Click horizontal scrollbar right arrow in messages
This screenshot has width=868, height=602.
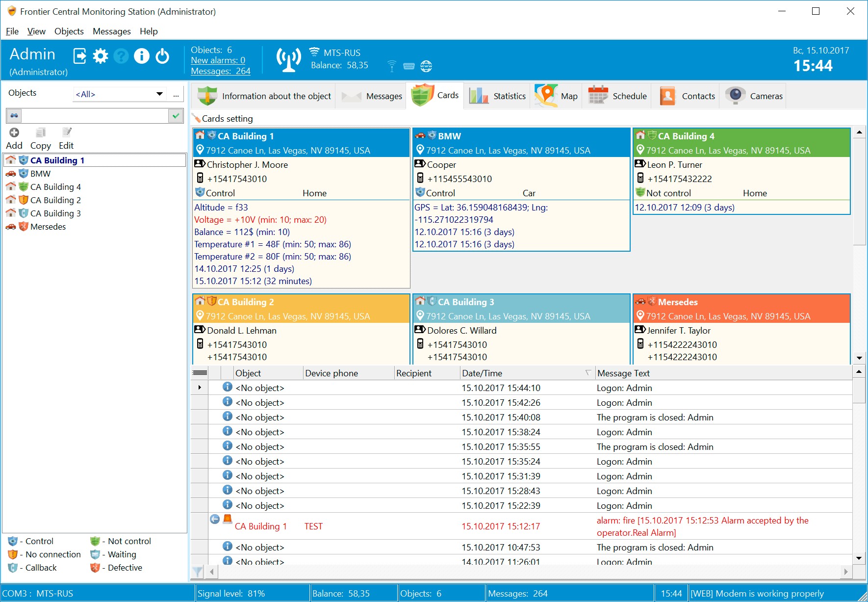[x=846, y=572]
